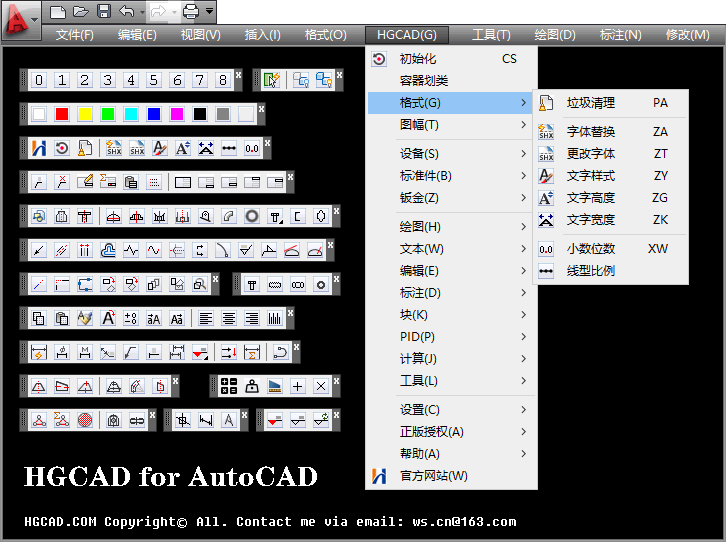Close the layer number toolbar
The height and width of the screenshot is (542, 726).
coord(238,74)
